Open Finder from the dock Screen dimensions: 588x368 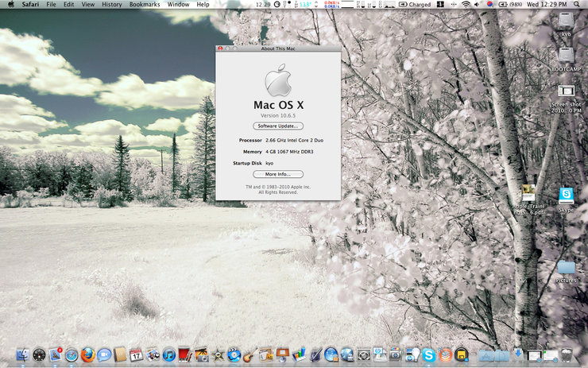22,354
